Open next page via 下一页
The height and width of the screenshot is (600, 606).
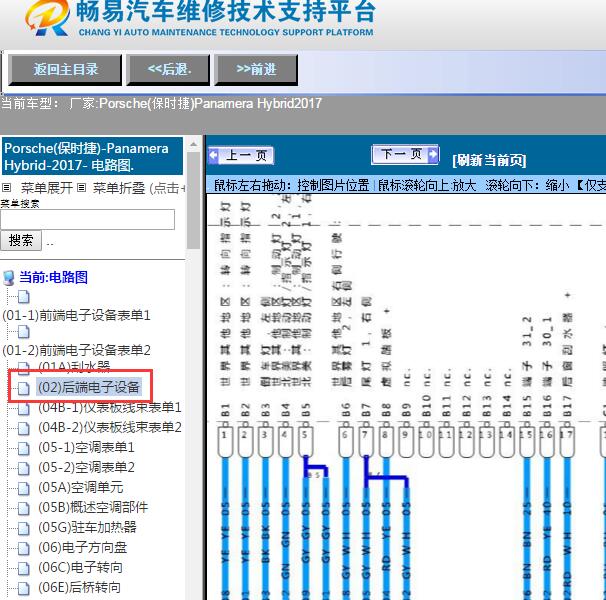405,155
